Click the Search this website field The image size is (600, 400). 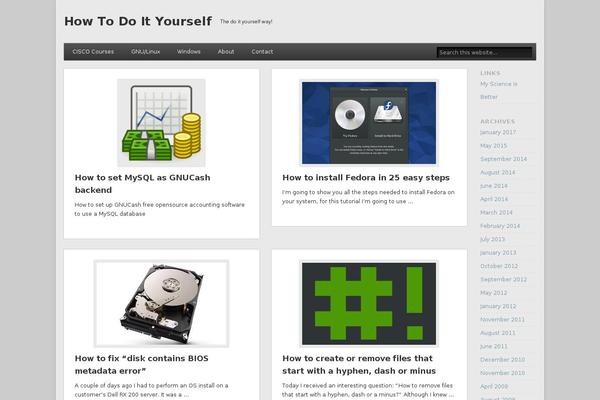pos(484,52)
